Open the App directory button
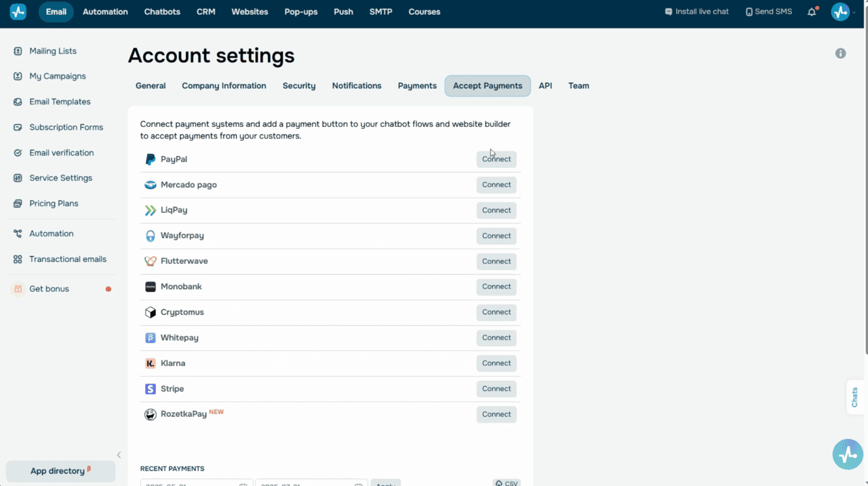 (60, 471)
